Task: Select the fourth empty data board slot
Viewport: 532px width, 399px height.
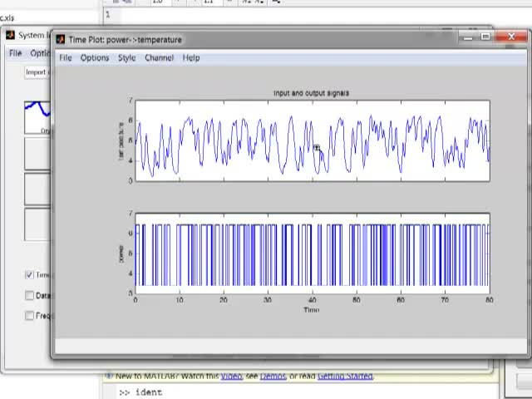Action: [x=37, y=224]
